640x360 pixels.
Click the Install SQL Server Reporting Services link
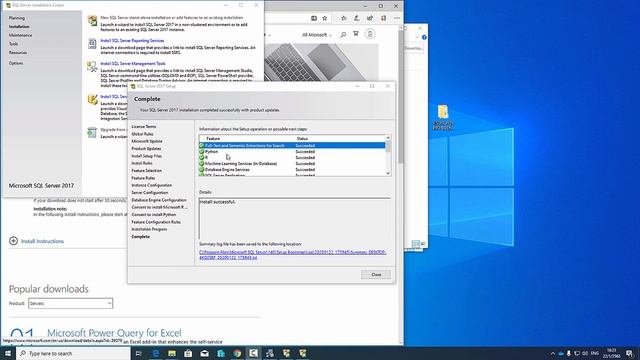coord(132,41)
